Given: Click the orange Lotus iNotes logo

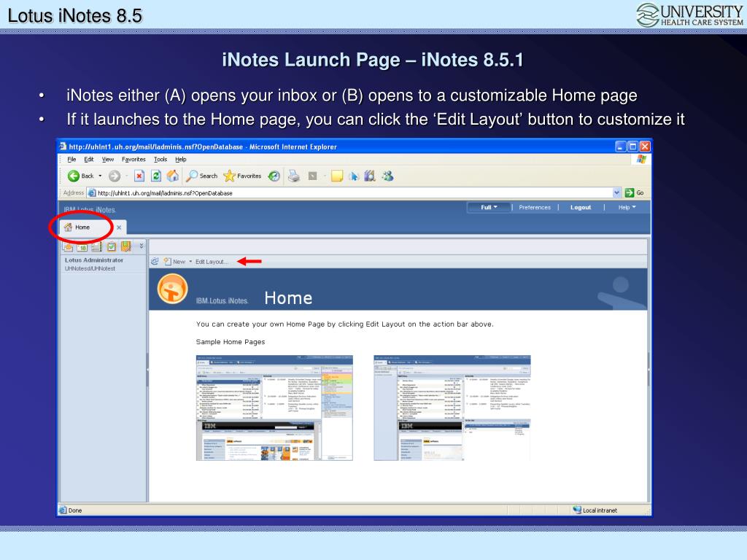Looking at the screenshot, I should (x=172, y=289).
